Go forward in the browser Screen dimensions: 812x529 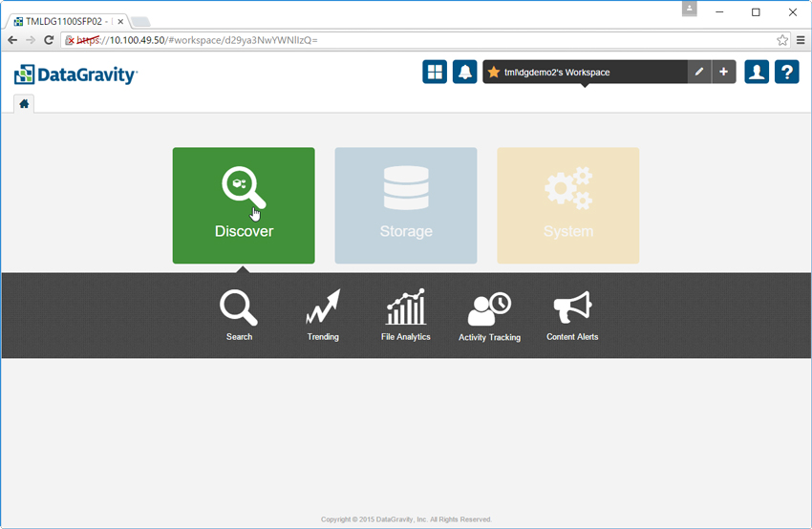coord(31,40)
